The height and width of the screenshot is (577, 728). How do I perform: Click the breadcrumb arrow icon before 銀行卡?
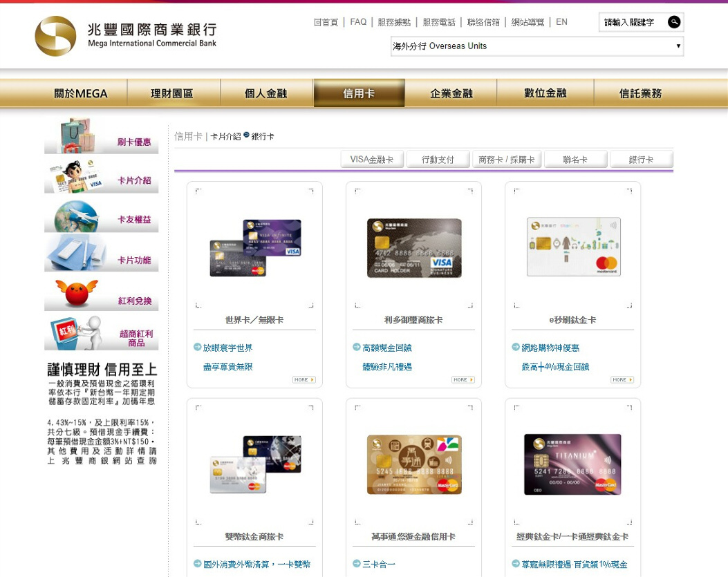(x=247, y=135)
